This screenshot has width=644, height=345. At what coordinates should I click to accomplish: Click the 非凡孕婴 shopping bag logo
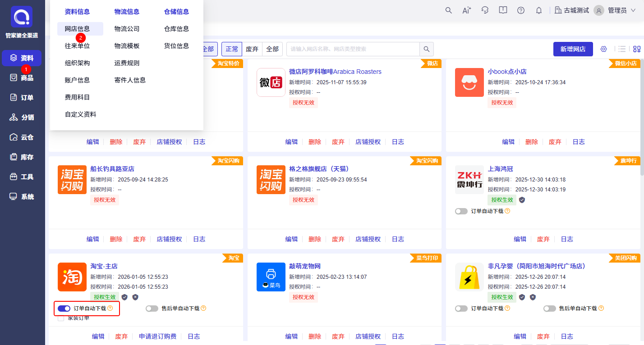(469, 277)
